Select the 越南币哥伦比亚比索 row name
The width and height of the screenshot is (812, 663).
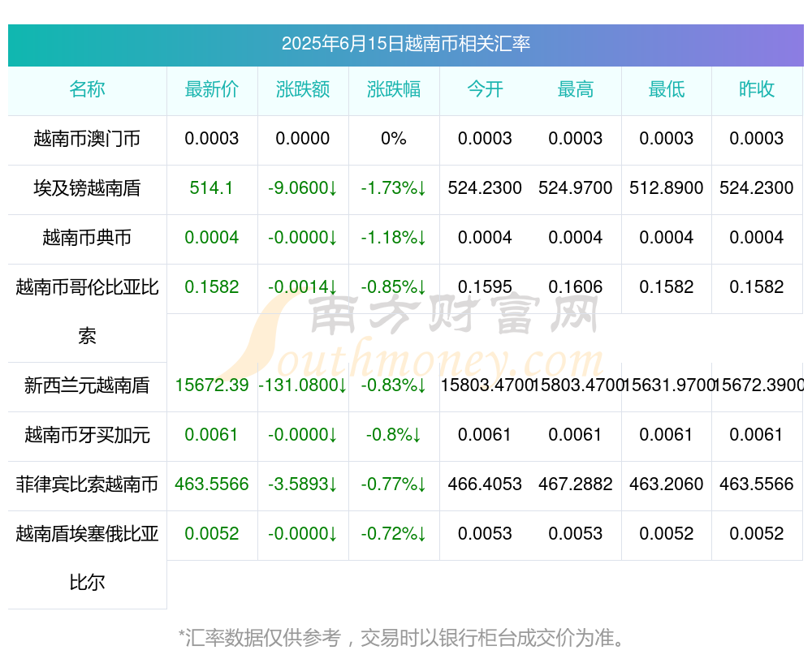87,312
